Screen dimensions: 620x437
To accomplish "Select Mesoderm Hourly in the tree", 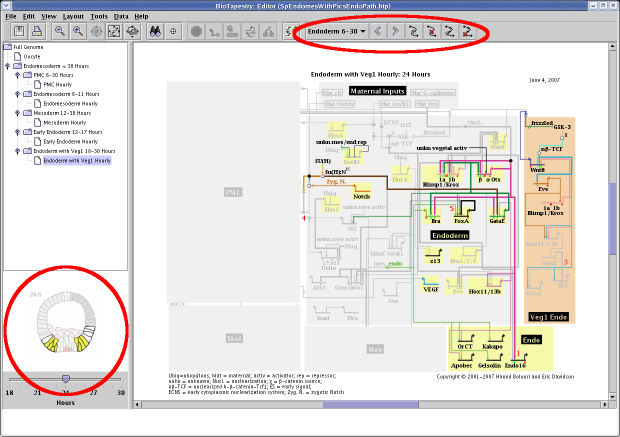I will (65, 123).
